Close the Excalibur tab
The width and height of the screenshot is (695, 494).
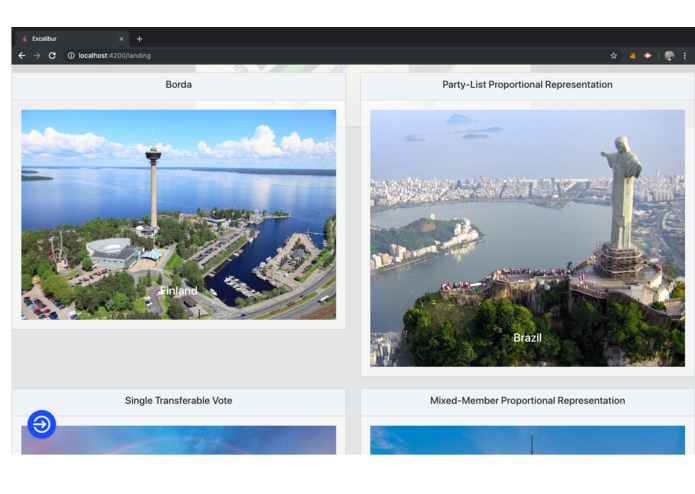click(x=121, y=39)
